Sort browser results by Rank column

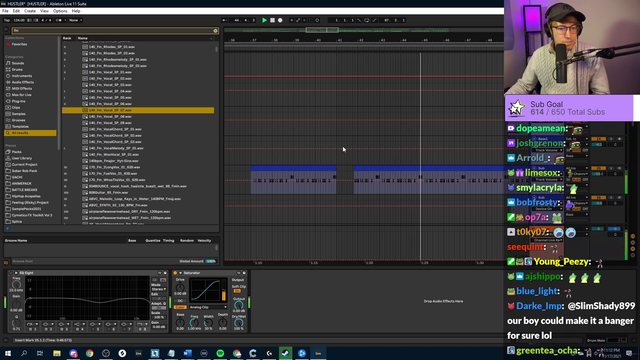(67, 38)
